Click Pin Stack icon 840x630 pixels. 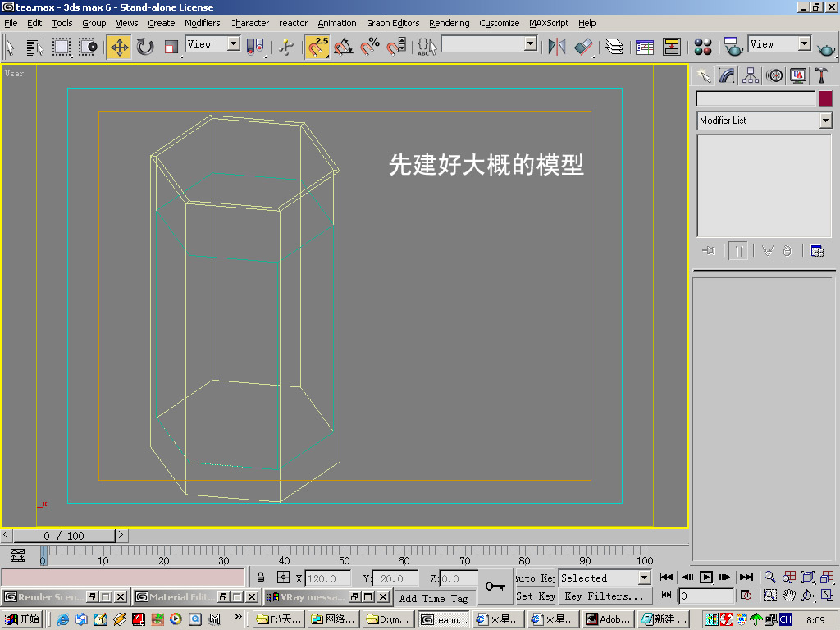709,251
